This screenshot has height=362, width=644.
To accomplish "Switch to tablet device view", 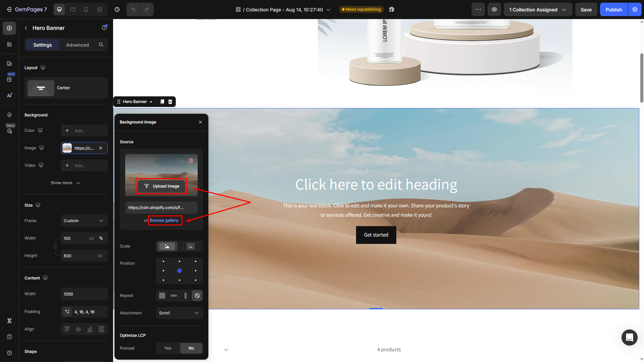I will pyautogui.click(x=73, y=9).
